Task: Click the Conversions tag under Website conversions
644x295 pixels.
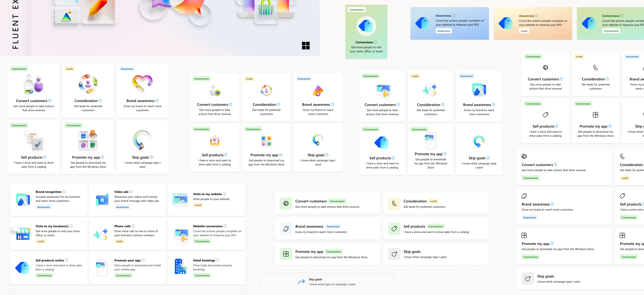Action: [x=202, y=241]
